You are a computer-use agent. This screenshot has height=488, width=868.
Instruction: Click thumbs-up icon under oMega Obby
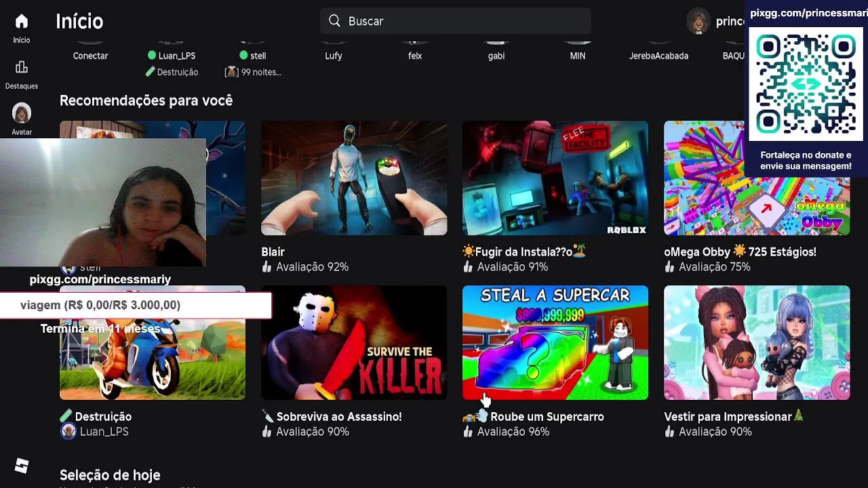pos(669,267)
